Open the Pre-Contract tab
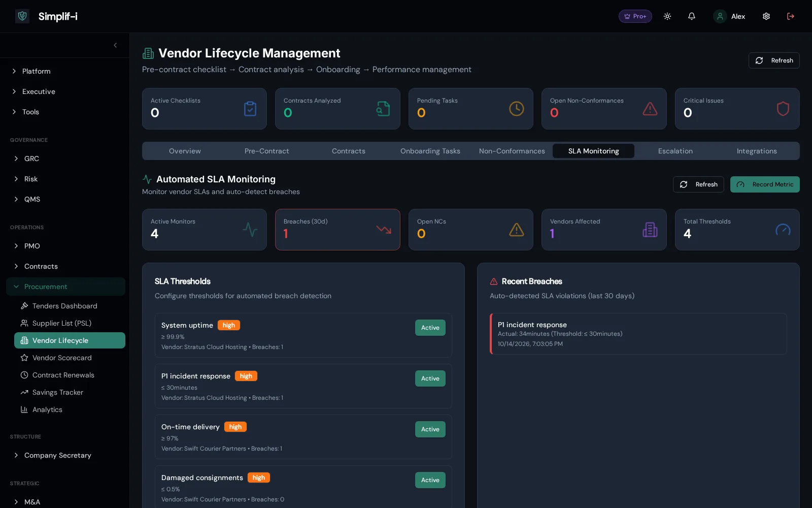The height and width of the screenshot is (508, 812). tap(266, 151)
